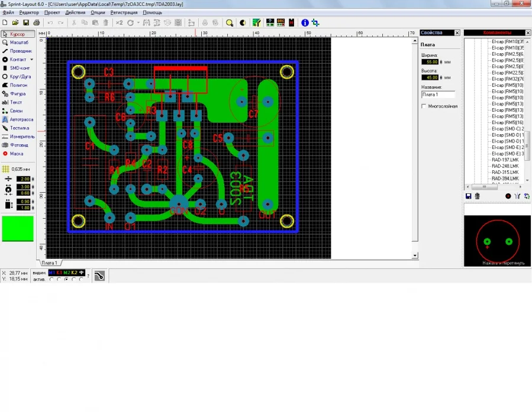Close the Свойства properties panel
532x412 pixels.
(x=456, y=33)
